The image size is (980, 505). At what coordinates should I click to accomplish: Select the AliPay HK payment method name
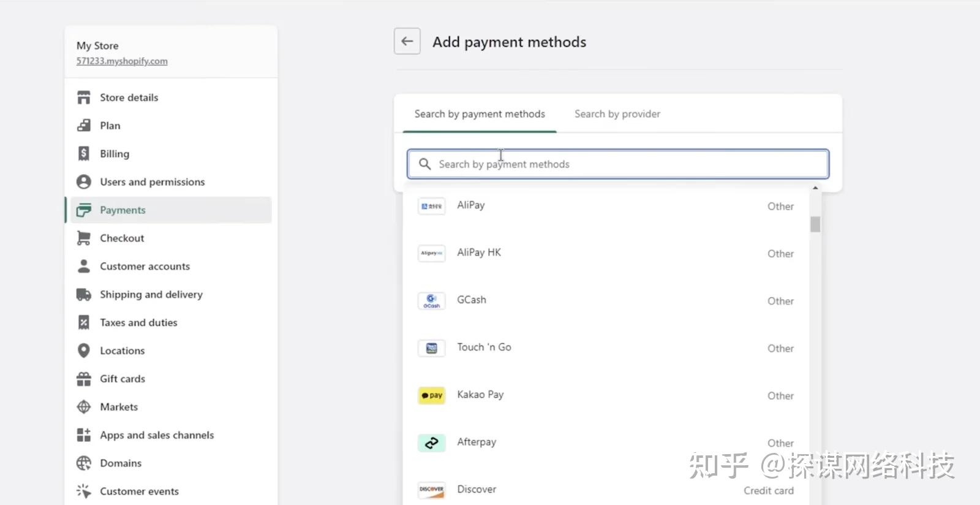click(479, 252)
